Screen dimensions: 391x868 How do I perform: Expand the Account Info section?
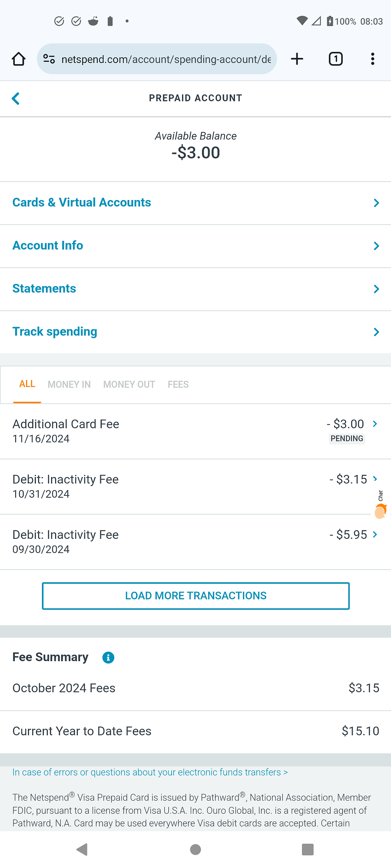[195, 246]
